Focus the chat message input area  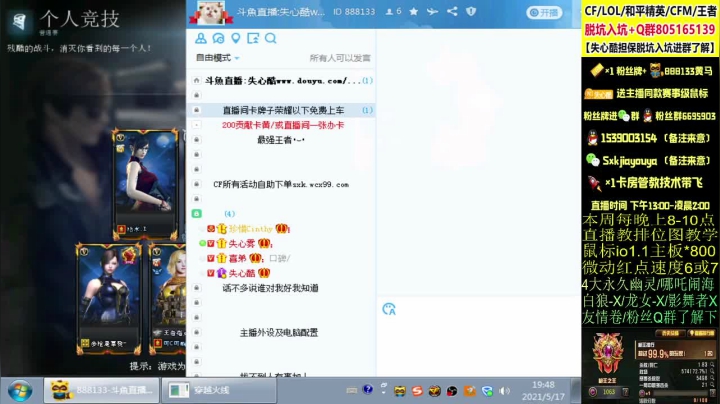tap(478, 347)
